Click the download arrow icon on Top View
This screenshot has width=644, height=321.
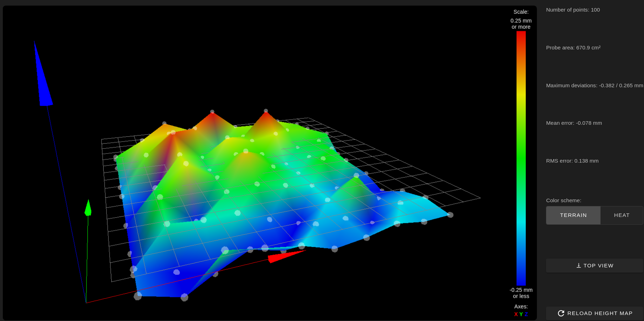pos(579,266)
